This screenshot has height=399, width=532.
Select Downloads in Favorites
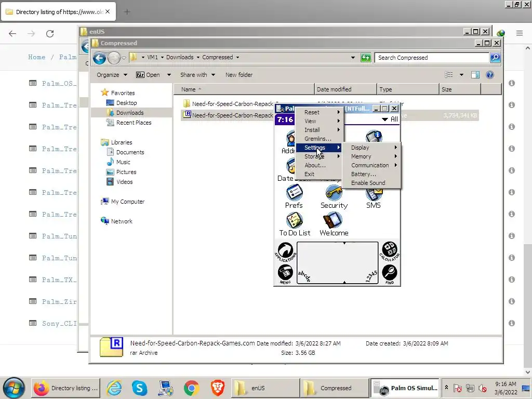(129, 113)
